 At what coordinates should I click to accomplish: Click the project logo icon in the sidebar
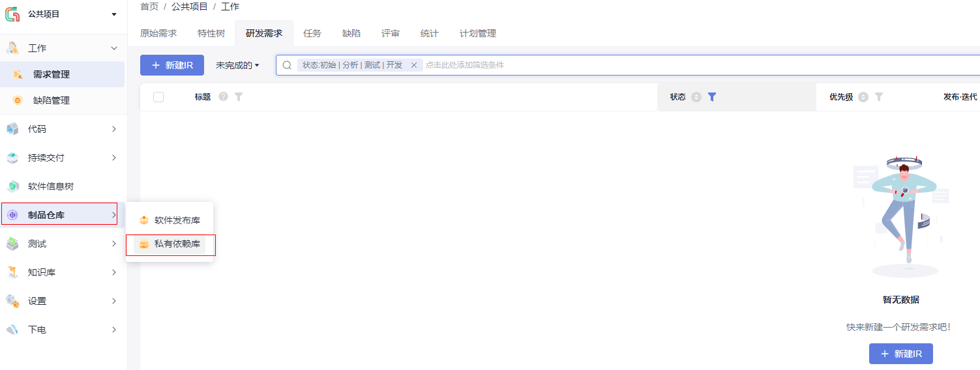(x=12, y=14)
